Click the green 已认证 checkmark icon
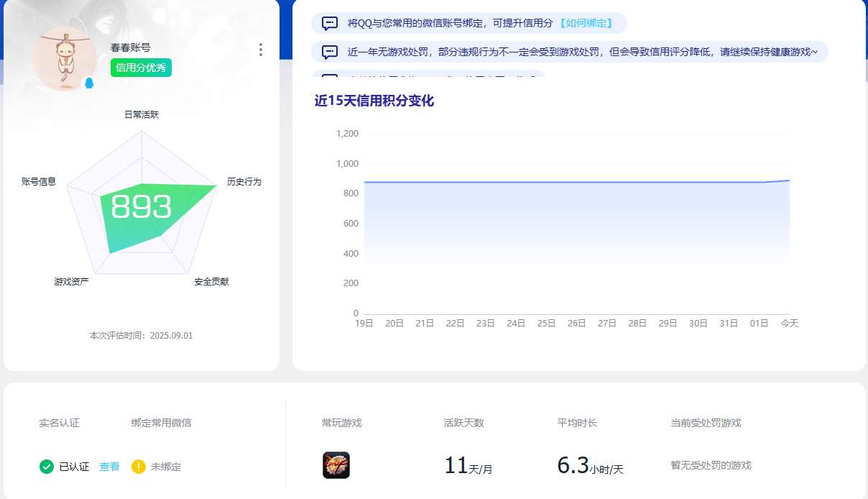Screen dimensions: 868x499 (x=47, y=467)
